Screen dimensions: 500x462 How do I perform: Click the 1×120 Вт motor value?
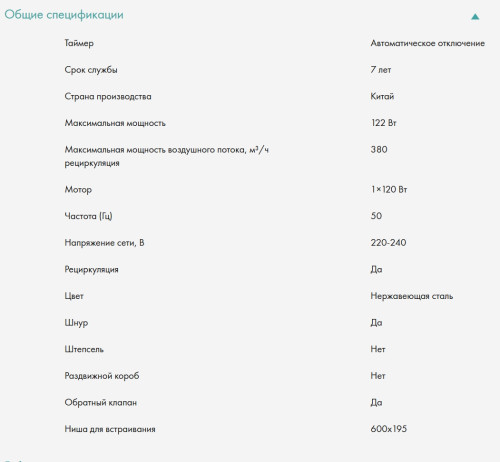tap(389, 189)
